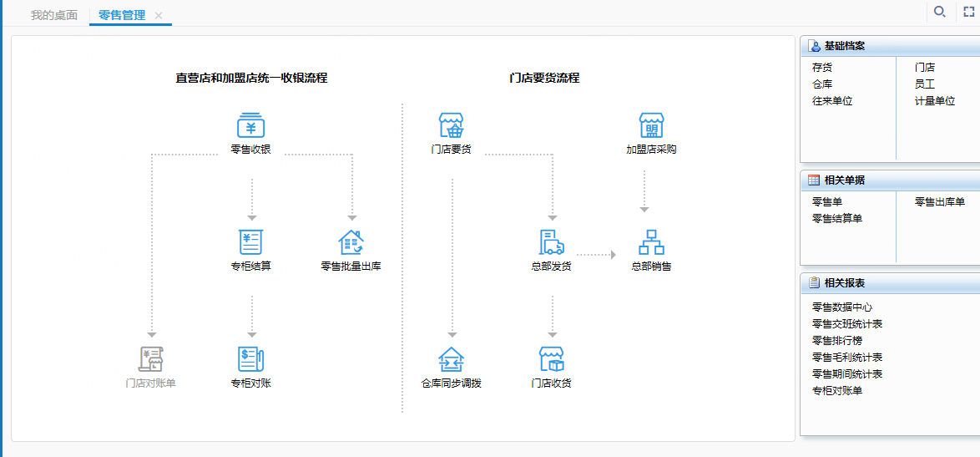Open the 零售期间统计表 report
The height and width of the screenshot is (457, 980).
point(847,373)
